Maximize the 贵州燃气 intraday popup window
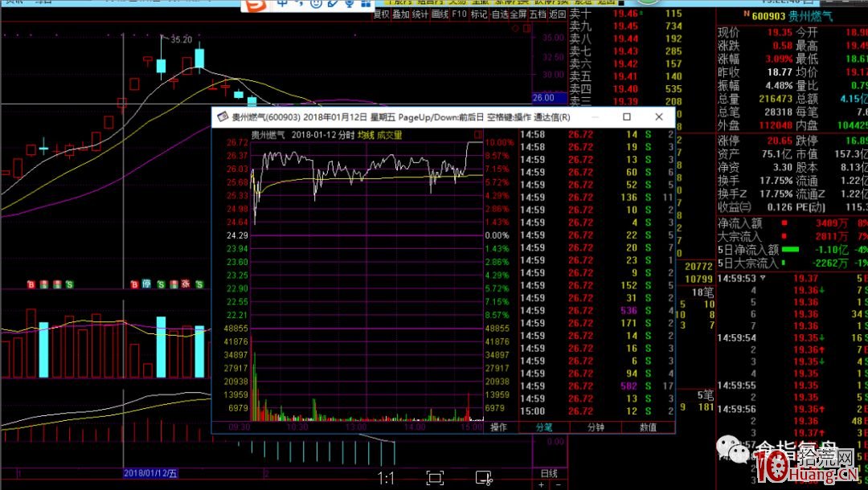Screen dimensions: 868x490 (627, 116)
